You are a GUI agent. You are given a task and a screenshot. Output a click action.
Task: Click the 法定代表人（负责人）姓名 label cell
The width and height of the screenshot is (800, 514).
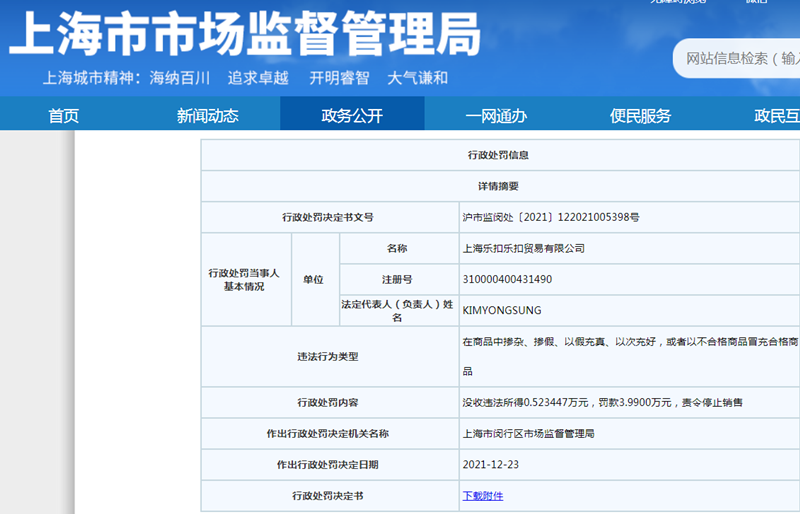[399, 310]
